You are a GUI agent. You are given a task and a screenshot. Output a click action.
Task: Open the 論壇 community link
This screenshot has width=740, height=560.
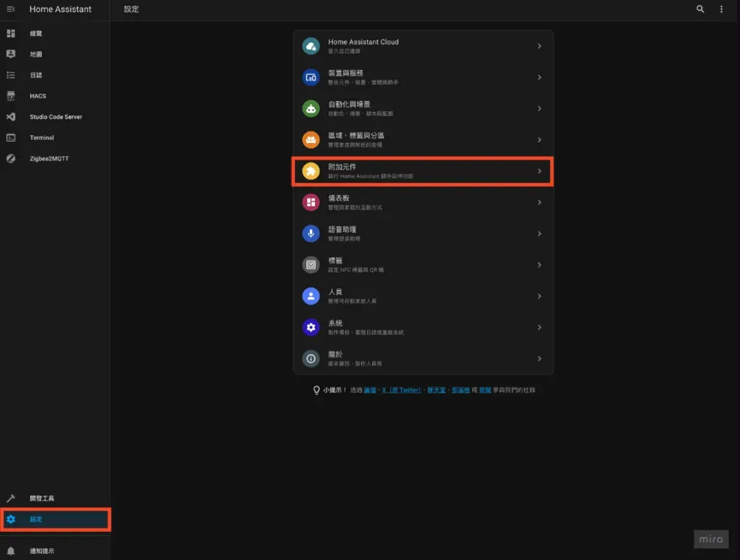[371, 389]
